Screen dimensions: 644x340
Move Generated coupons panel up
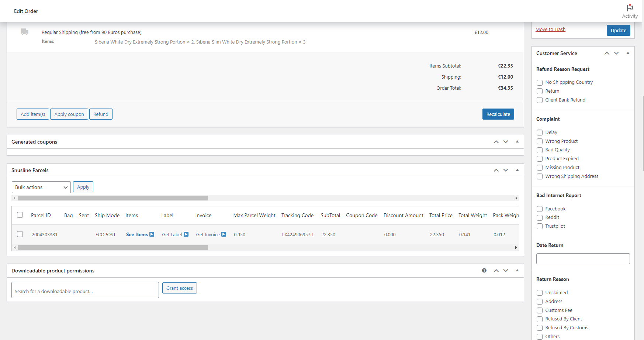point(496,142)
